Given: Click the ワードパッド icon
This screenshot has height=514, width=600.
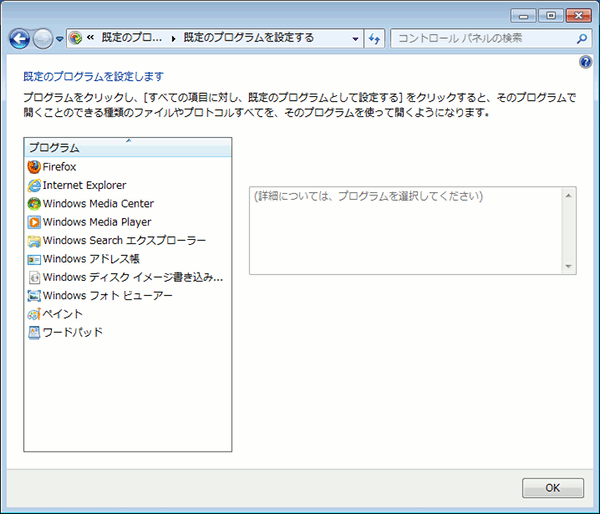Looking at the screenshot, I should point(34,332).
